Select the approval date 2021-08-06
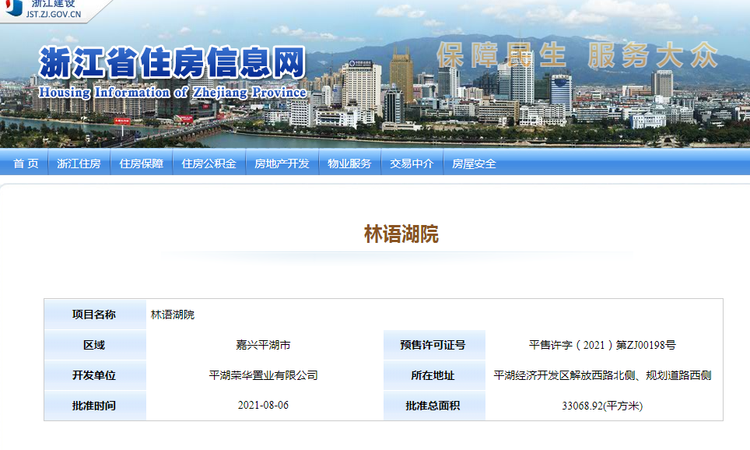Image resolution: width=750 pixels, height=450 pixels. tap(263, 405)
